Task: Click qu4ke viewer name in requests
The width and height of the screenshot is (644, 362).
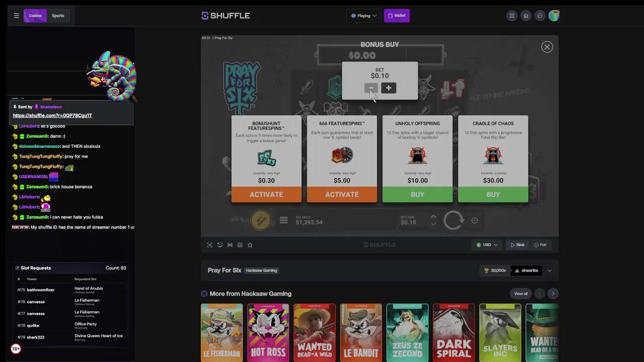Action: pyautogui.click(x=33, y=325)
